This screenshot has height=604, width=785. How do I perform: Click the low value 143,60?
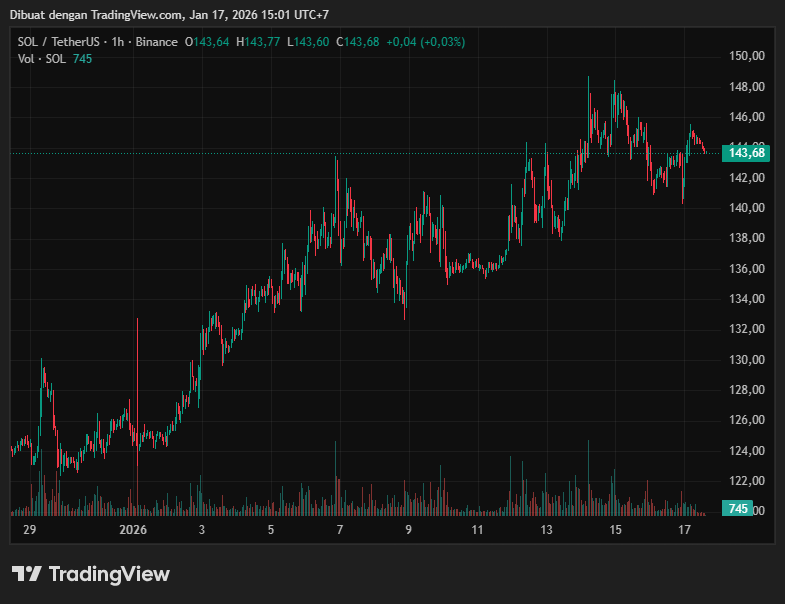click(311, 42)
